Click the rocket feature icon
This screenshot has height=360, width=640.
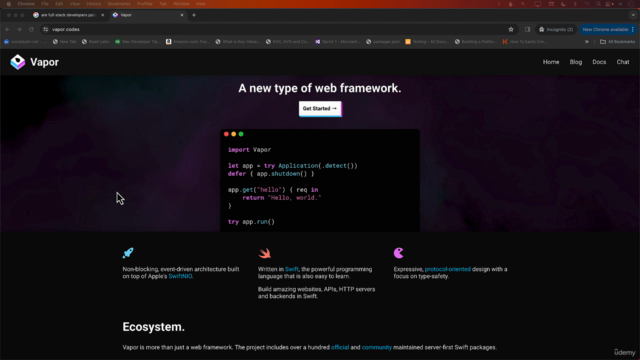point(128,253)
